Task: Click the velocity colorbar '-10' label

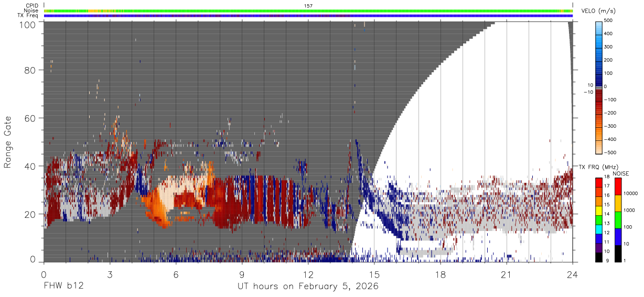Action: tap(587, 92)
